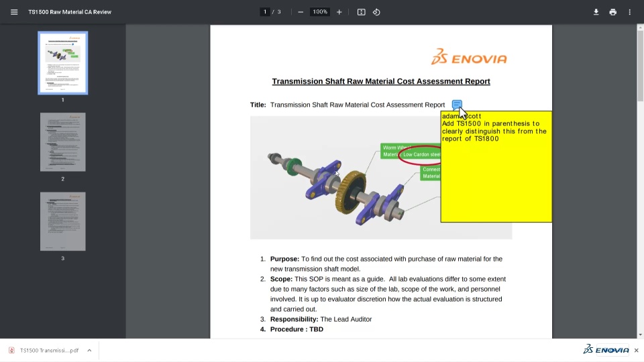Image resolution: width=644 pixels, height=362 pixels.
Task: Click the 'Procedure : TBD' text
Action: 297,329
